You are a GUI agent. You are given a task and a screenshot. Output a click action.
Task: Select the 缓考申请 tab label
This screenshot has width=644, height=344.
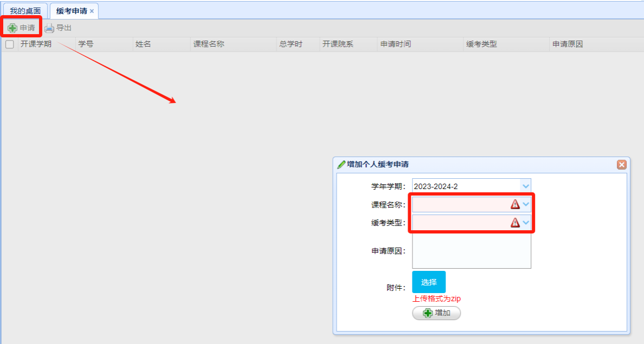click(x=71, y=11)
